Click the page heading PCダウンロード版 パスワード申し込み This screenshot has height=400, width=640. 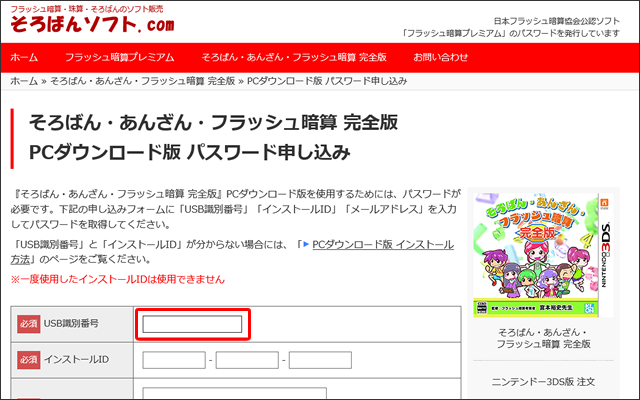(x=189, y=152)
